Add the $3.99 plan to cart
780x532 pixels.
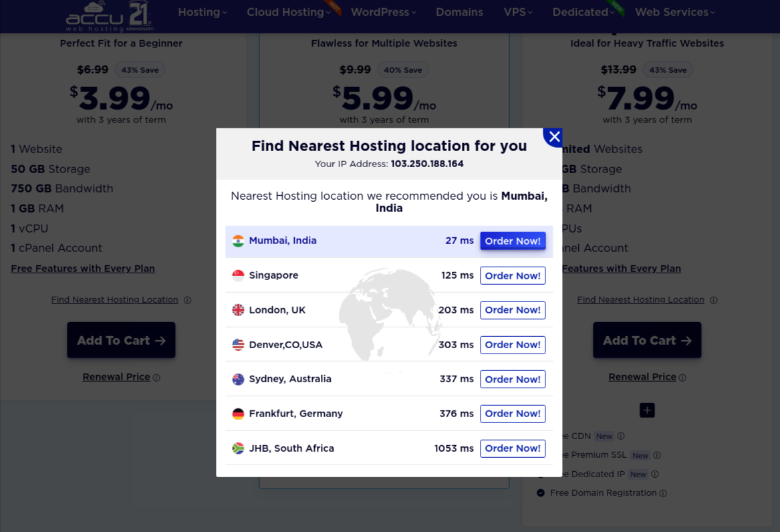[121, 340]
